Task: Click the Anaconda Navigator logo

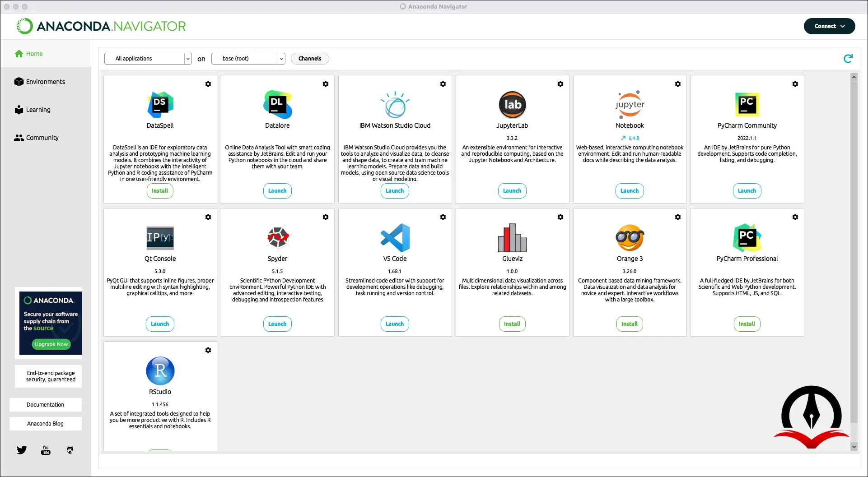Action: 101,26
